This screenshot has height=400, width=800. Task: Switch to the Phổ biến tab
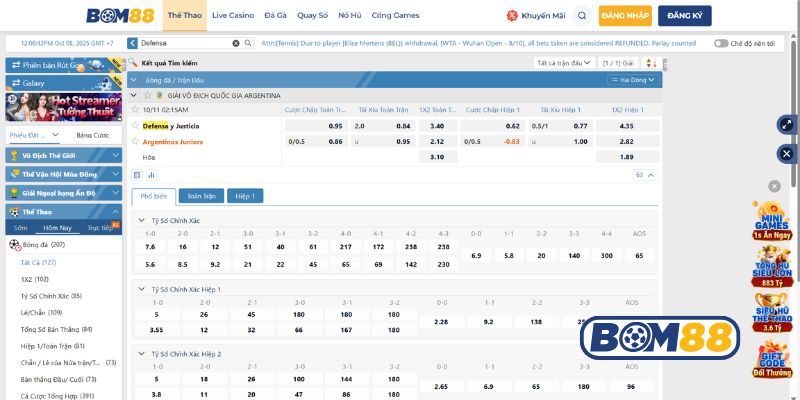[154, 196]
